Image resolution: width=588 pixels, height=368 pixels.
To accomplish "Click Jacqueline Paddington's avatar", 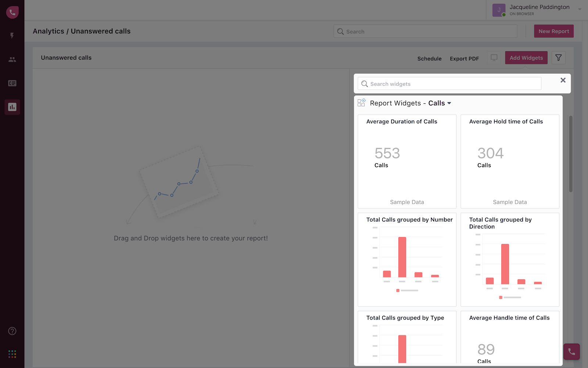I will click(499, 10).
